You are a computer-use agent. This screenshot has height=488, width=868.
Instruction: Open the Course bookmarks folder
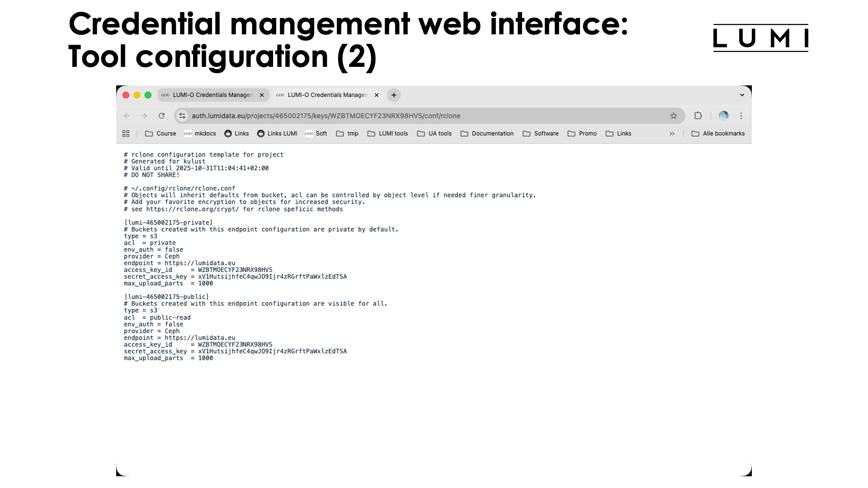[160, 133]
